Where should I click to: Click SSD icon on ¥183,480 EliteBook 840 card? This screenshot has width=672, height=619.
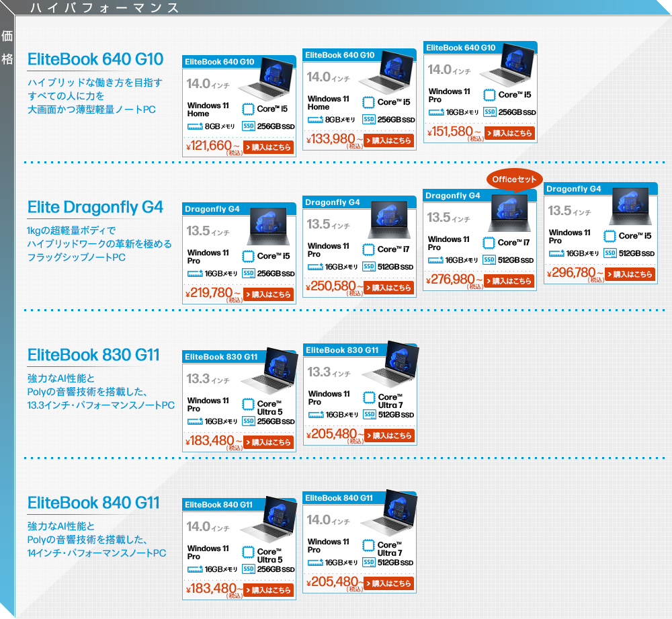(249, 569)
